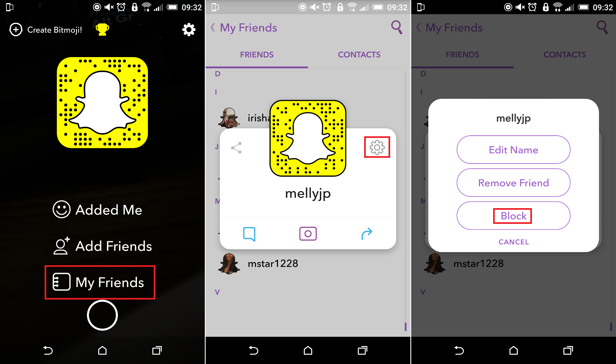Image resolution: width=616 pixels, height=364 pixels.
Task: Click Remove Friend for mellyjp
Action: [x=513, y=182]
